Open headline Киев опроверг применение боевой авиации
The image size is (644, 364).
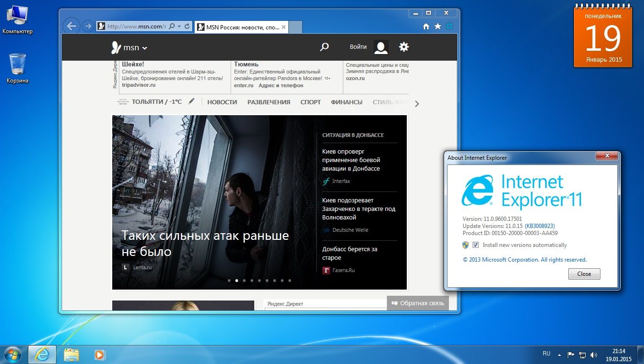click(x=351, y=160)
